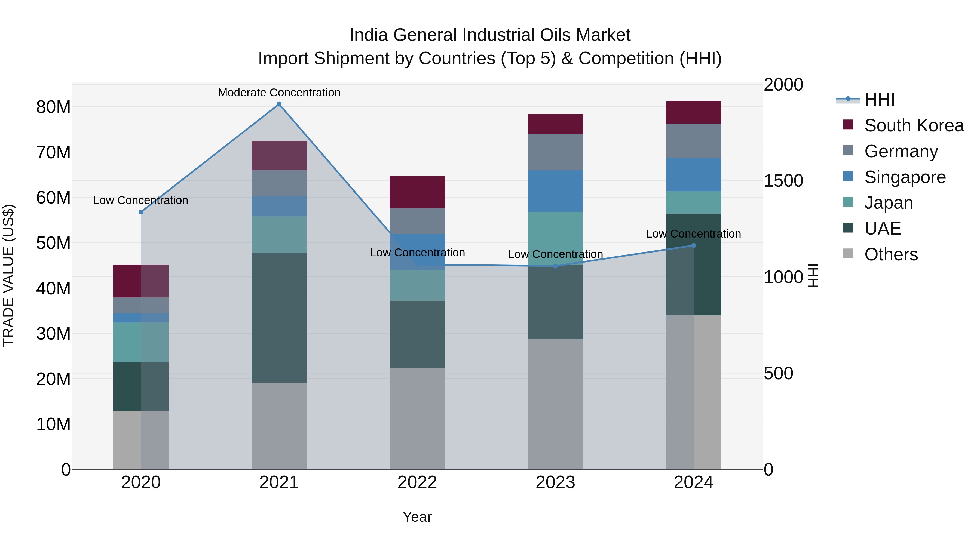The height and width of the screenshot is (551, 980).
Task: Toggle the HHI legend label
Action: [880, 100]
